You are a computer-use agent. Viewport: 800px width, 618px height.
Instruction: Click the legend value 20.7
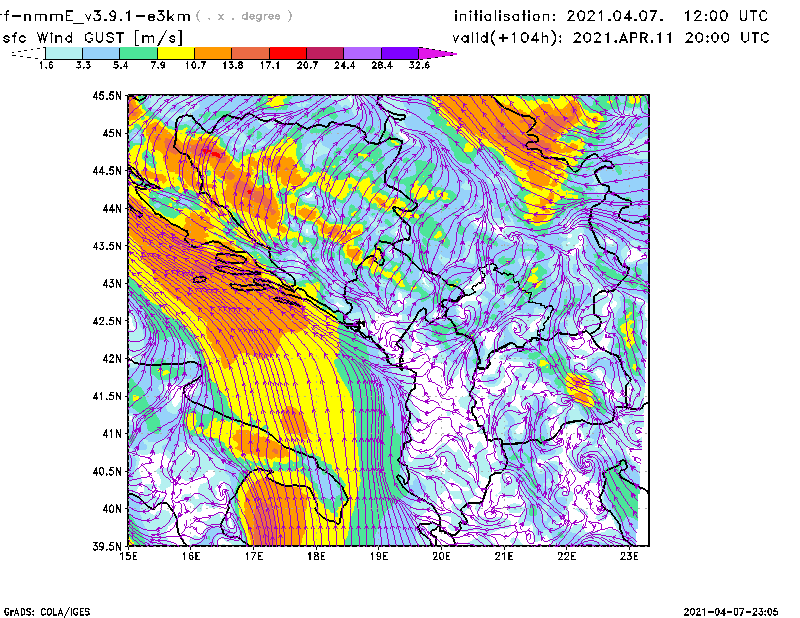(307, 65)
